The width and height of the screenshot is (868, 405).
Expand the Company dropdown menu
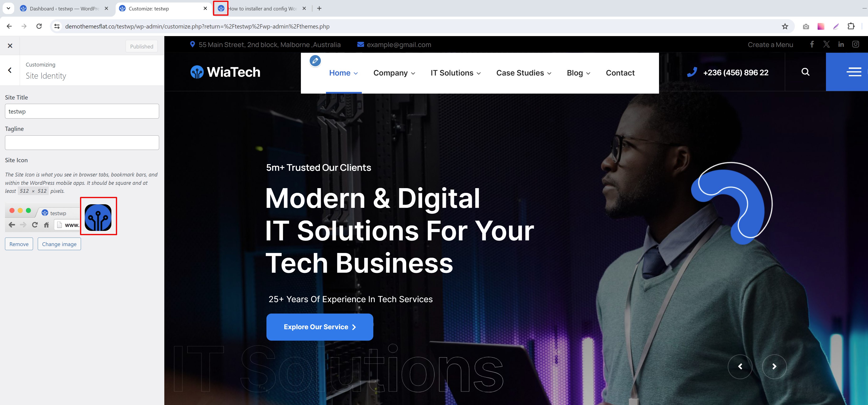pos(394,73)
